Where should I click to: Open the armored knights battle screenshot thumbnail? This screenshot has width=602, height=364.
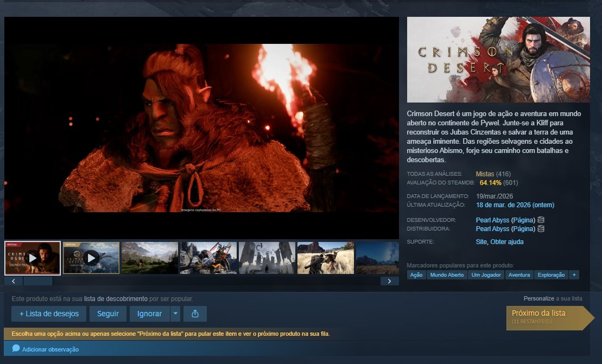[208, 258]
